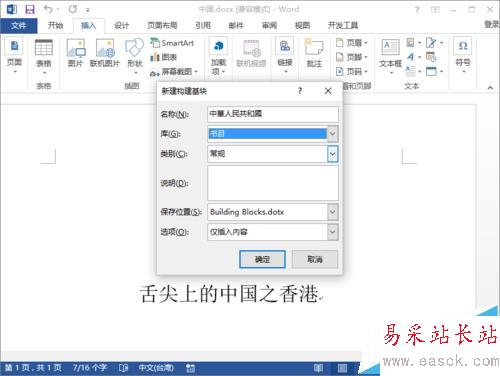Image resolution: width=500 pixels, height=376 pixels.
Task: Open the 页脚 (Footer) dropdown
Action: [352, 57]
